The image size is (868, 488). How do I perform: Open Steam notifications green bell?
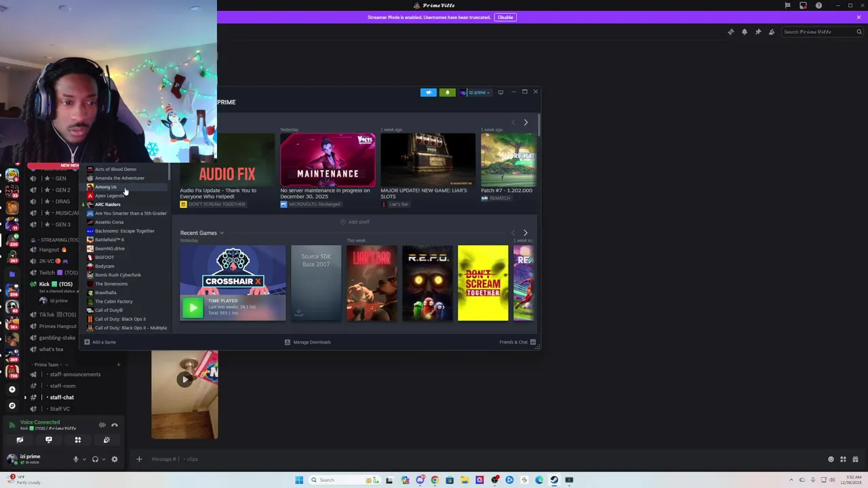(447, 92)
